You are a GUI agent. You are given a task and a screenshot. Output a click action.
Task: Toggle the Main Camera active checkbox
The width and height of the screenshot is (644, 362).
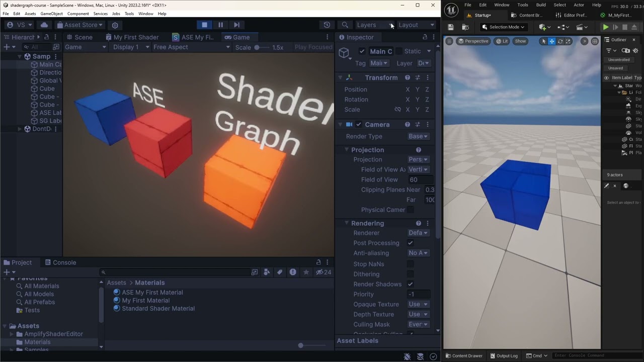[362, 51]
